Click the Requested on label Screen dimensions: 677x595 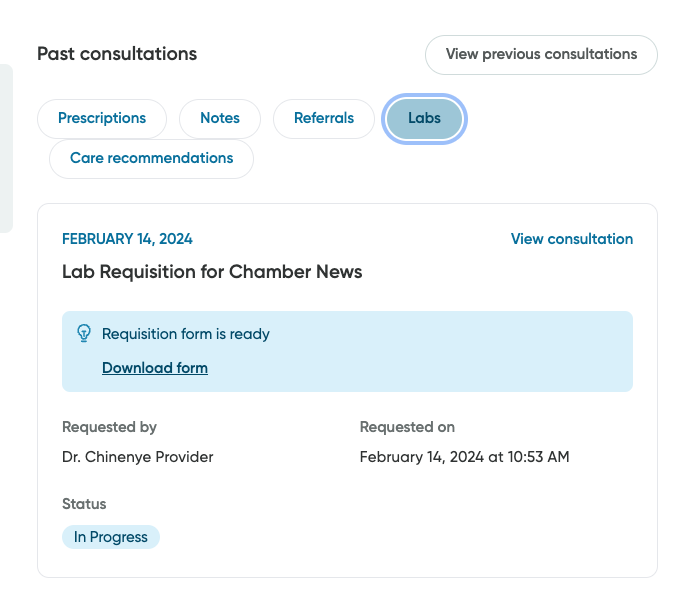point(407,427)
